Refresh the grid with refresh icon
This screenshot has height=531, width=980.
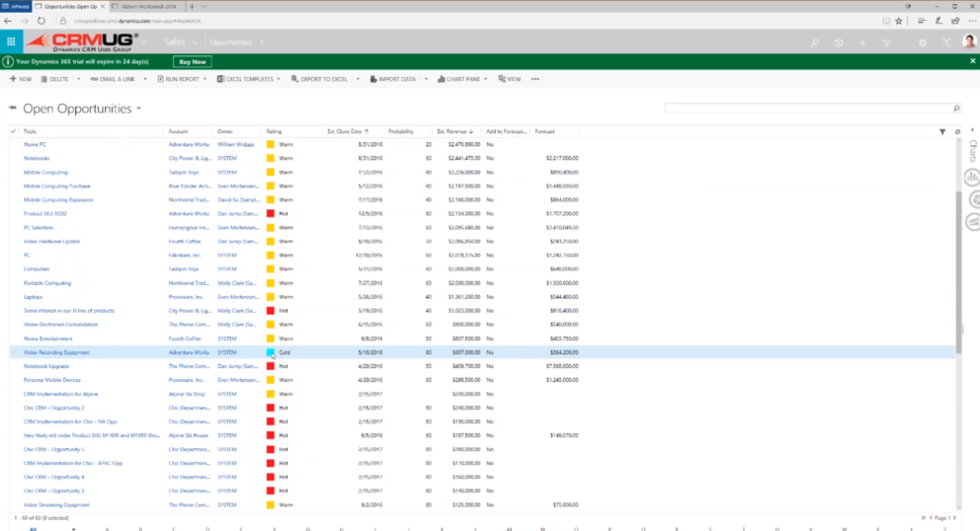[x=957, y=132]
